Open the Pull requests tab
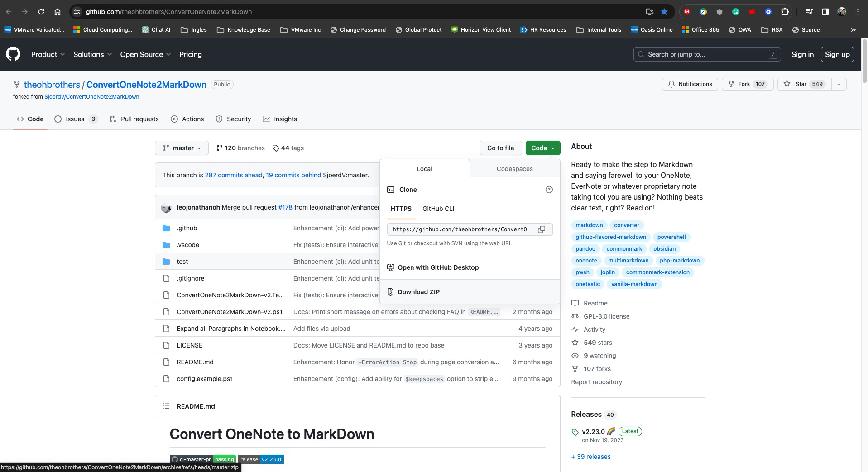868x472 pixels. tap(134, 119)
